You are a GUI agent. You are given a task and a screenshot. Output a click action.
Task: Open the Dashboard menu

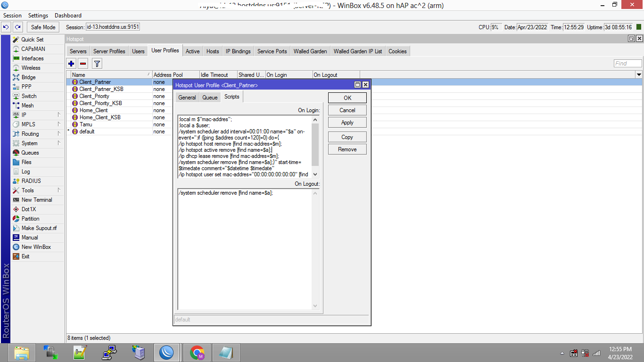pos(68,16)
